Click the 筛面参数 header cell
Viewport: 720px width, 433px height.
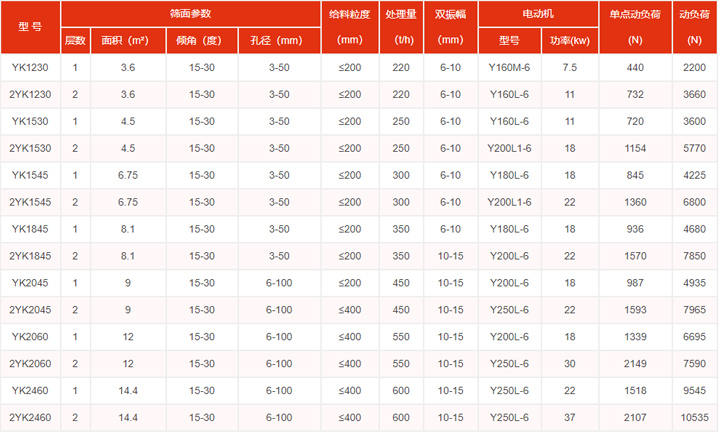pyautogui.click(x=190, y=15)
